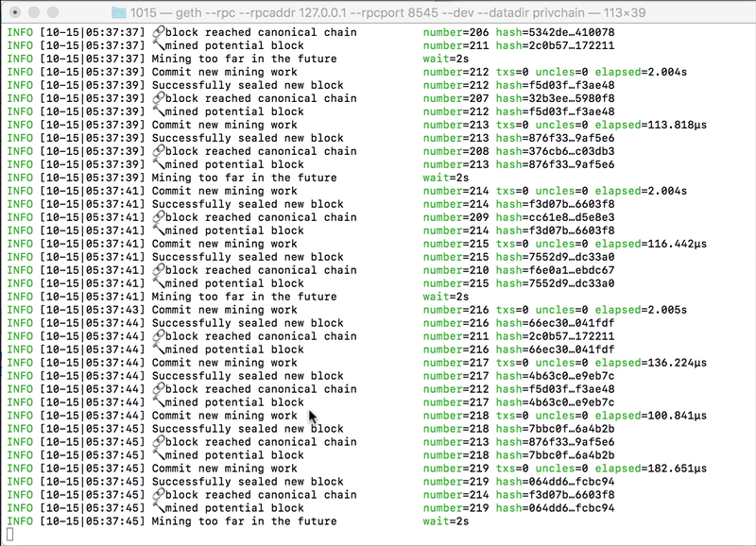Image resolution: width=756 pixels, height=546 pixels.
Task: Click the hammer icon on the mined block 216 line
Action: coord(159,350)
